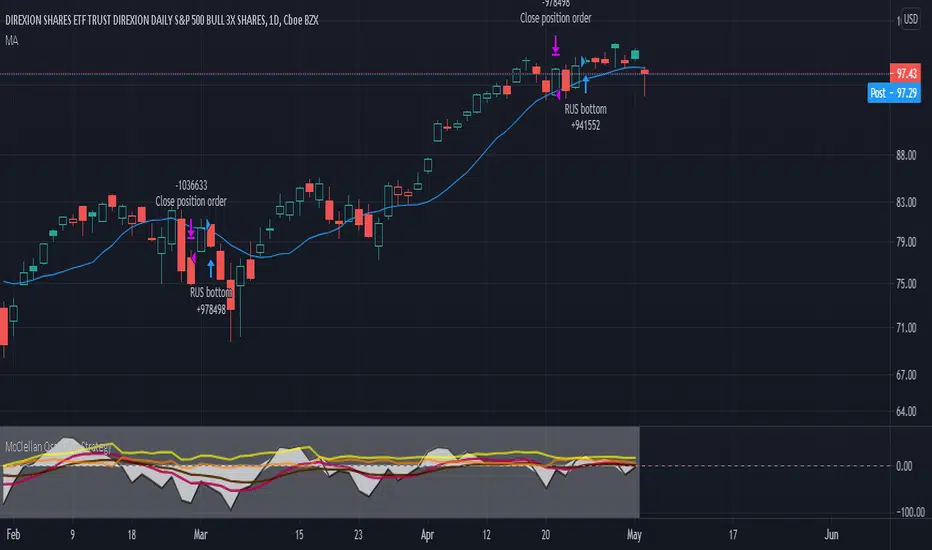Click the -1036633 trade quantity label

pyautogui.click(x=191, y=185)
